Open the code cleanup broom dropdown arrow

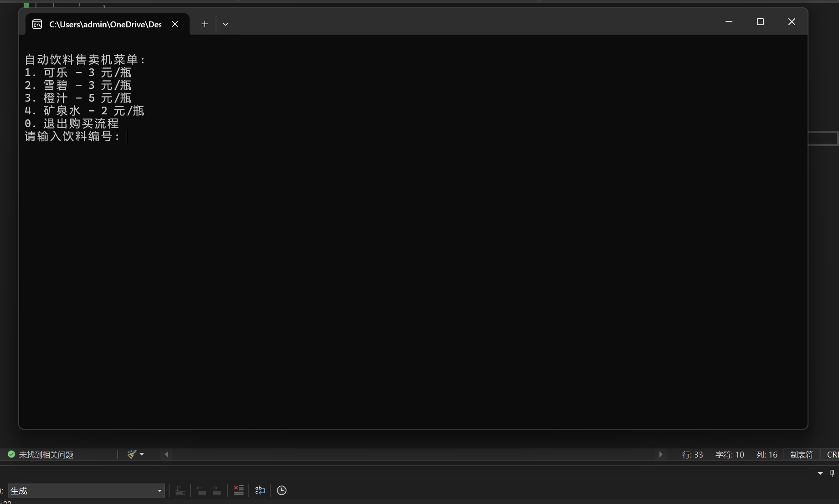tap(142, 454)
